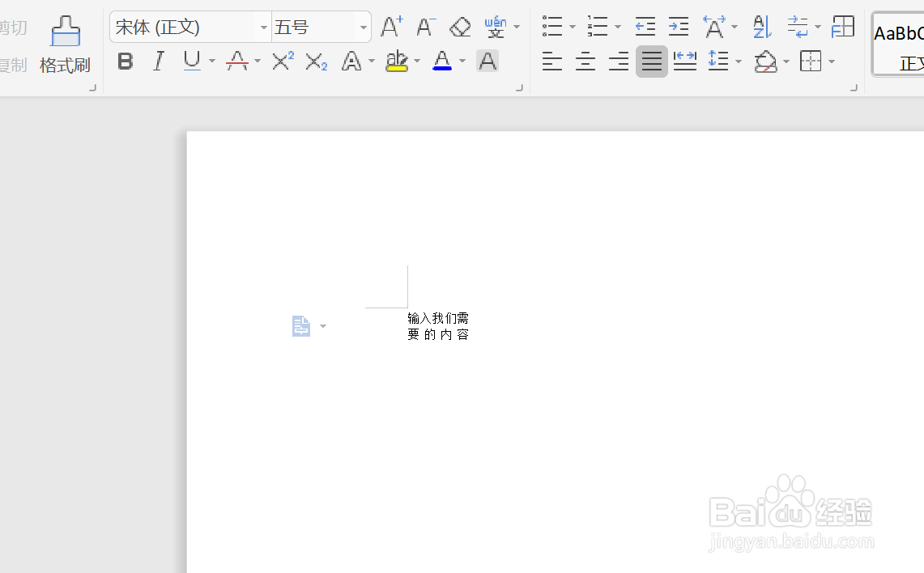Open text effects dropdown arrow
Image resolution: width=924 pixels, height=573 pixels.
[371, 62]
